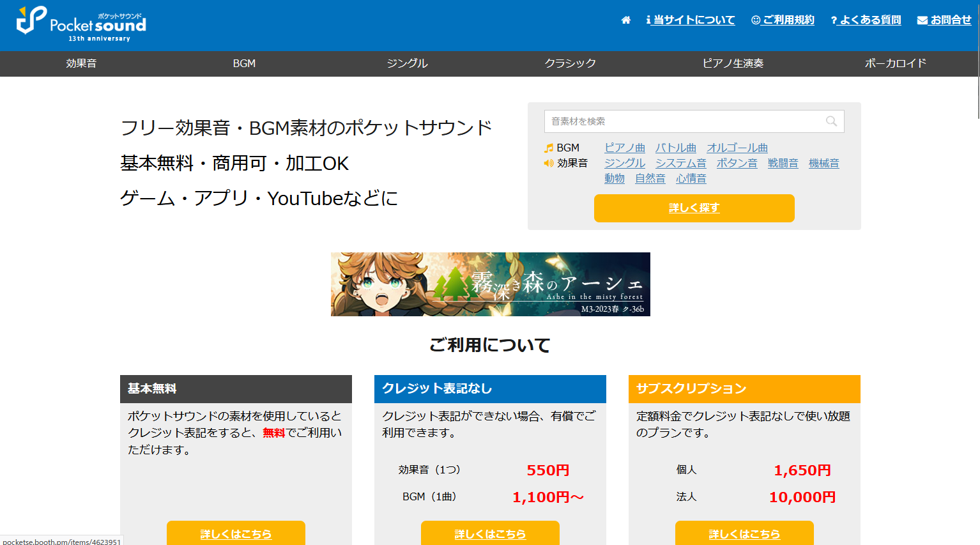This screenshot has height=545, width=980.
Task: Click the Pocket Sound logo
Action: tap(81, 24)
